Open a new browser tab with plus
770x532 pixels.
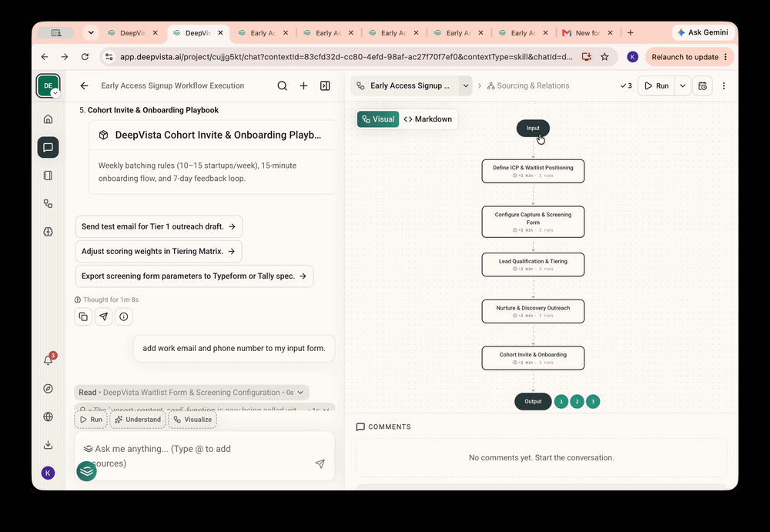631,33
